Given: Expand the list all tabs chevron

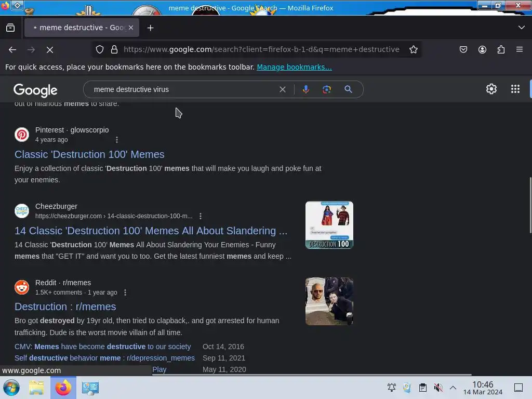Looking at the screenshot, I should click(521, 28).
